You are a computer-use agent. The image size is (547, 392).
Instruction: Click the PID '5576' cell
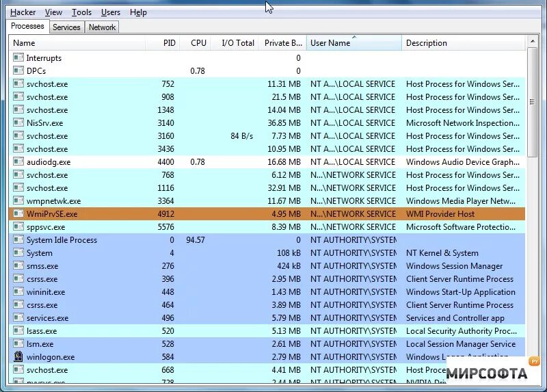pos(165,227)
